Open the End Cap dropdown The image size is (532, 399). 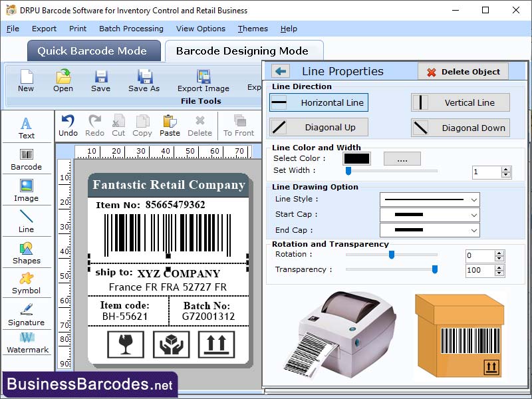point(428,230)
